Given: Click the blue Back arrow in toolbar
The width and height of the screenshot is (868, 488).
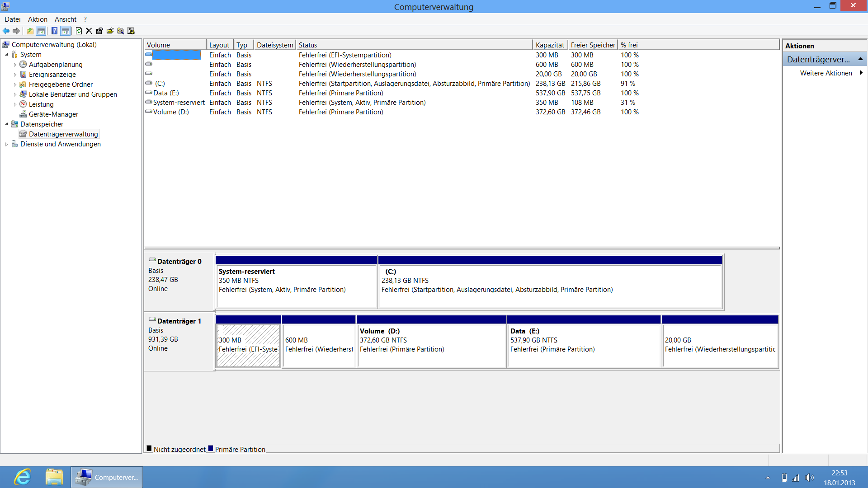Looking at the screenshot, I should point(6,31).
